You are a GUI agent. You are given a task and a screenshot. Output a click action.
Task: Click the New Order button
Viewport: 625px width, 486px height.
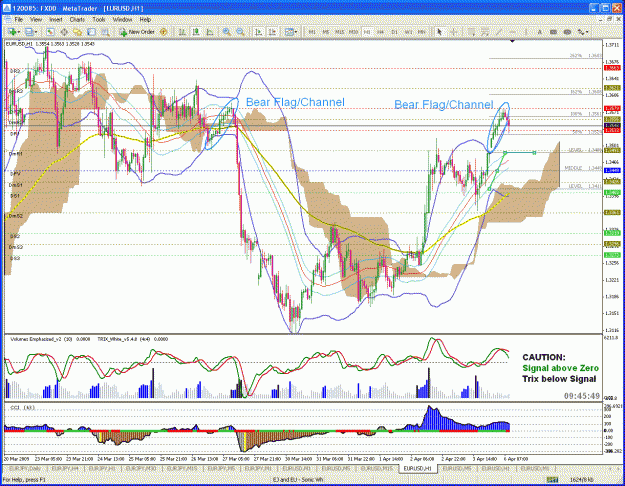coord(137,32)
